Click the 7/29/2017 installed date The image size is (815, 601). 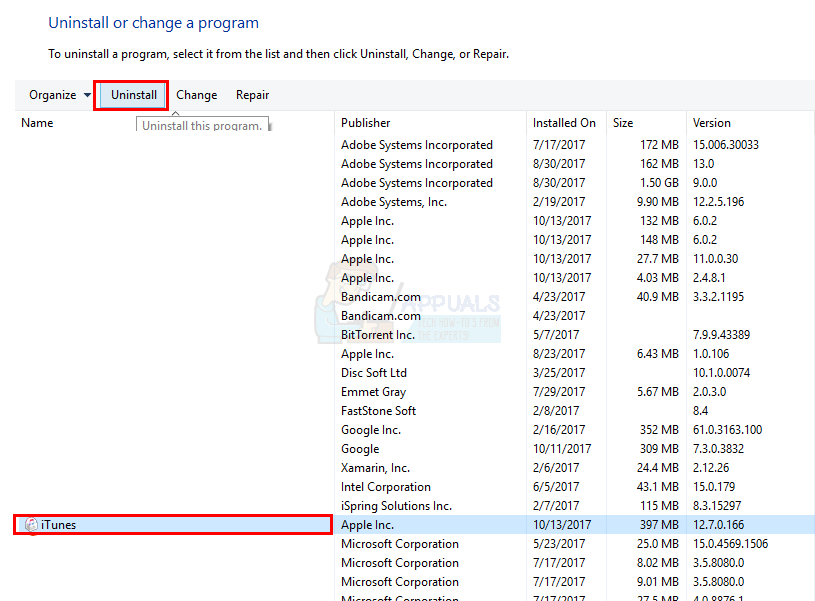(559, 392)
